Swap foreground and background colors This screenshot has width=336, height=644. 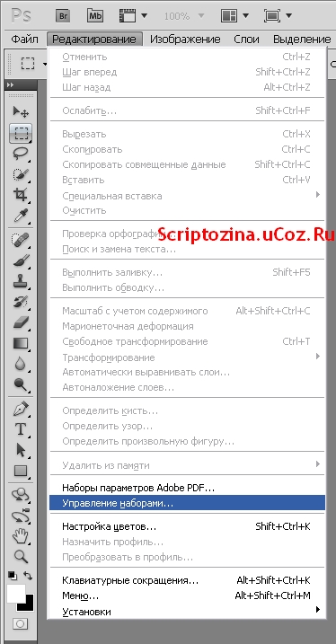point(28,576)
